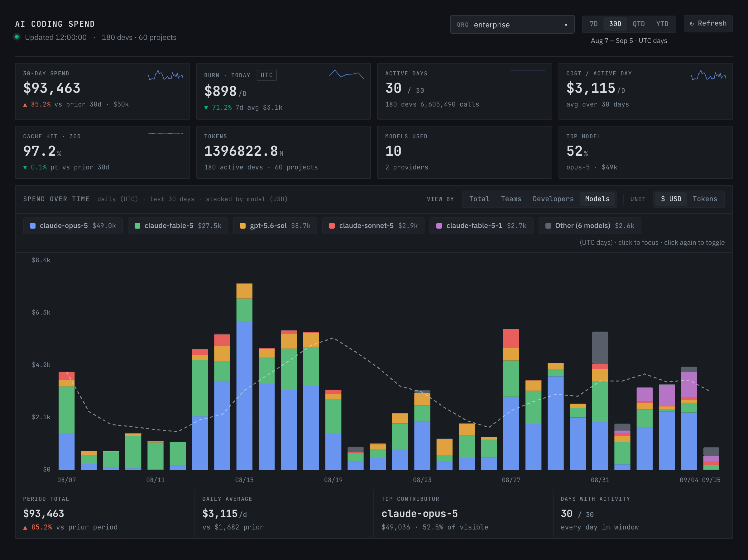Click the green down-triangle beside 71.2%

pos(206,108)
